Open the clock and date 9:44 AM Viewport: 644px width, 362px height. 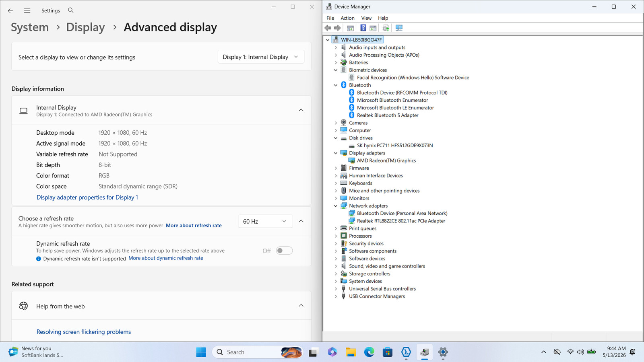coord(614,352)
